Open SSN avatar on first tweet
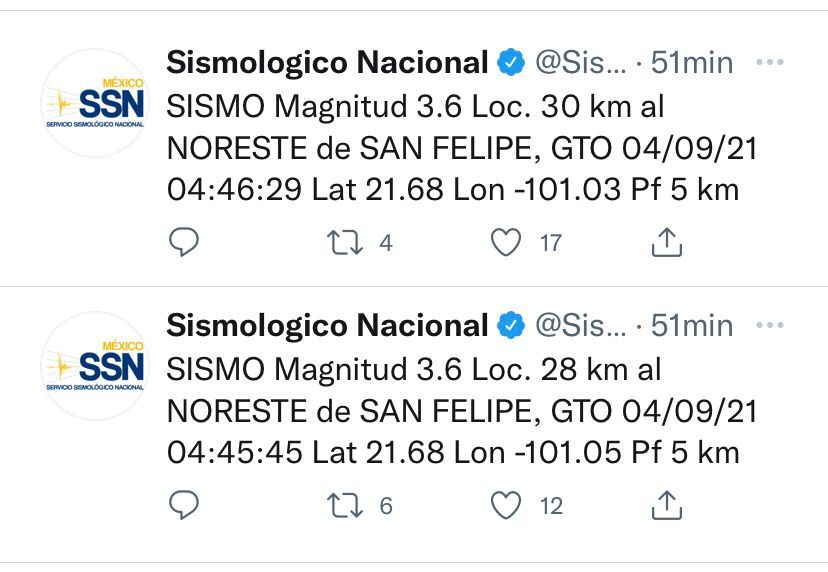This screenshot has height=572, width=828. [x=96, y=103]
